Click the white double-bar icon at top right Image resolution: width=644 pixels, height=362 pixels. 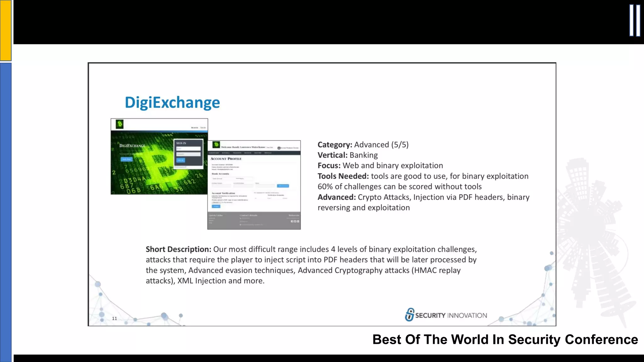[x=635, y=21]
